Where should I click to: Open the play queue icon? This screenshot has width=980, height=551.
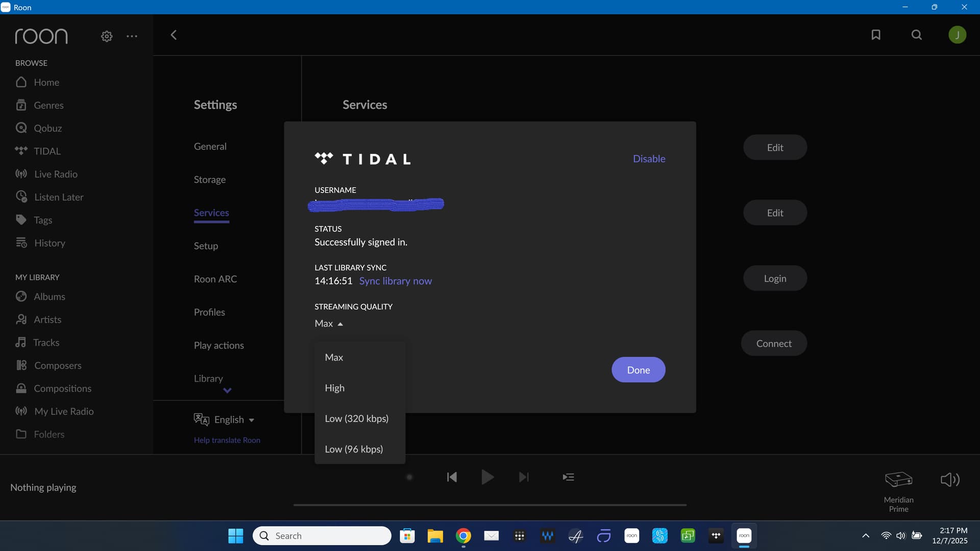568,477
